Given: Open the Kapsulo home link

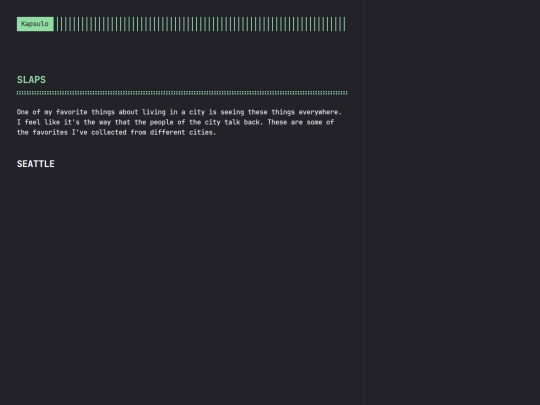Looking at the screenshot, I should pyautogui.click(x=35, y=24).
